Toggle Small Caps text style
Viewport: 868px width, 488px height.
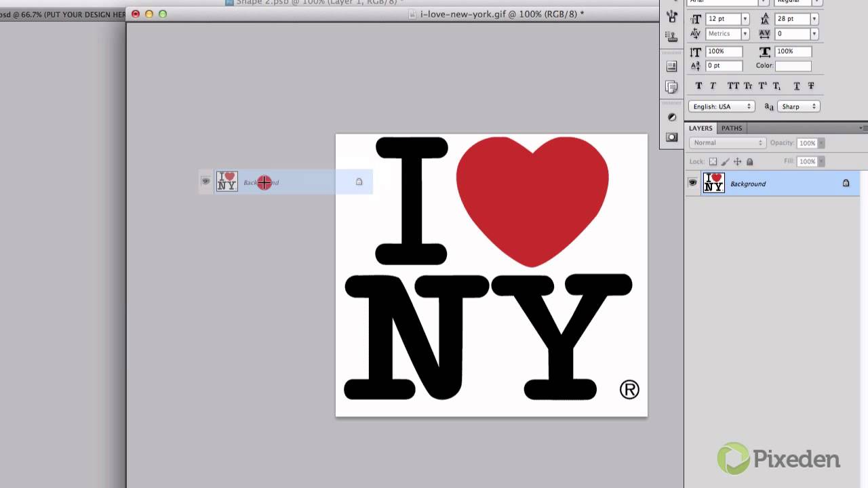point(748,86)
